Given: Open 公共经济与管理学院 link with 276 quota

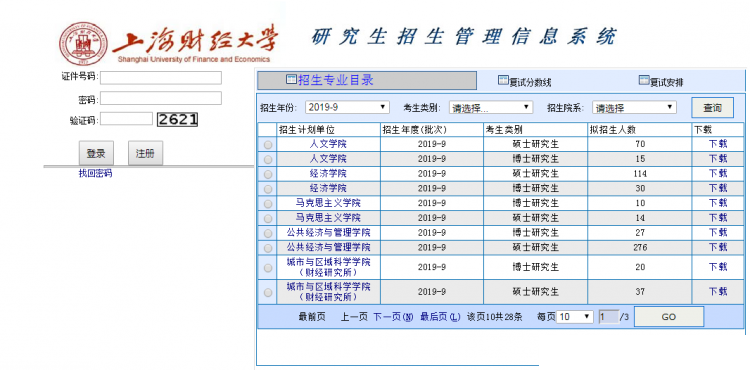Looking at the screenshot, I should coord(328,247).
